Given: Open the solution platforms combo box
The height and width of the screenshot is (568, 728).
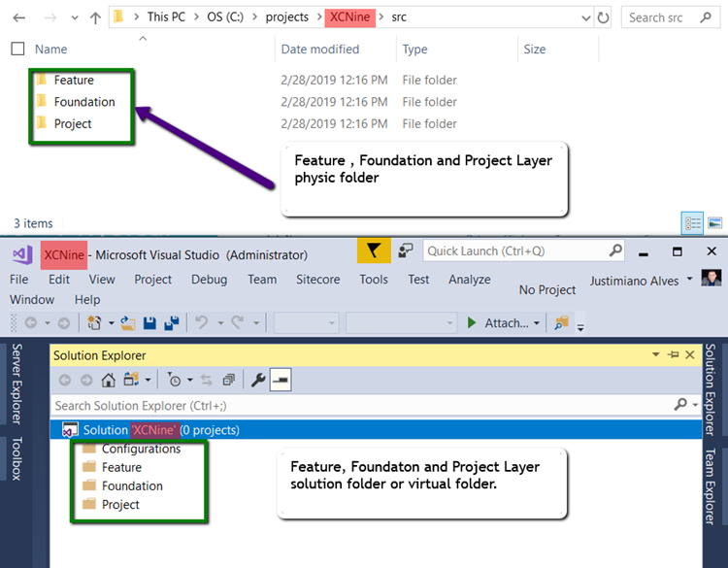Looking at the screenshot, I should coord(401,322).
